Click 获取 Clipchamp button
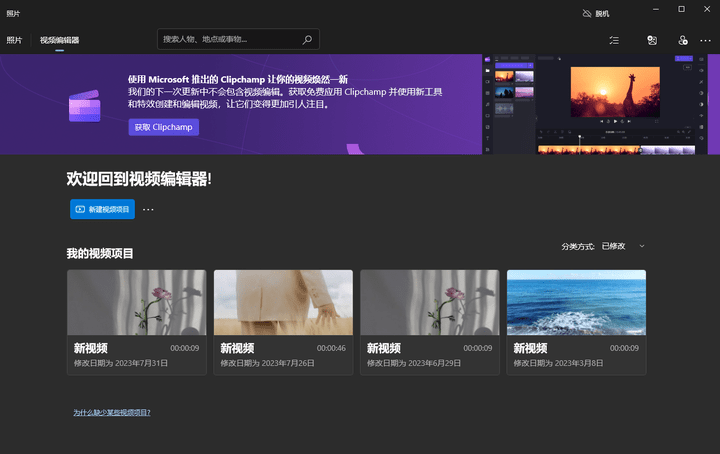The height and width of the screenshot is (454, 720). [x=163, y=127]
